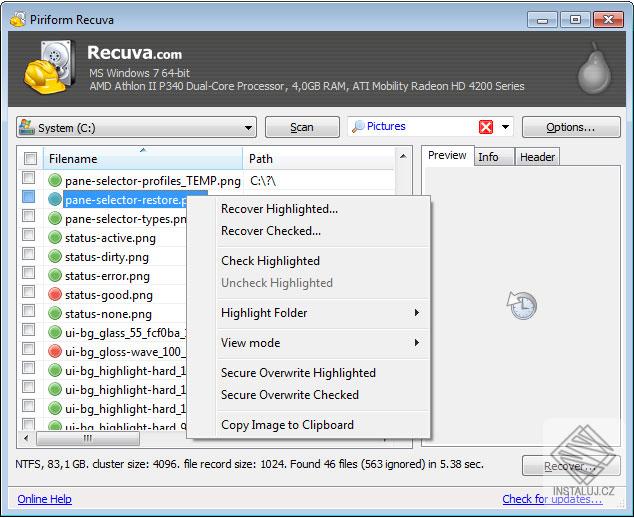Viewport: 634px width, 518px height.
Task: Click the status-good.png filename
Action: click(x=109, y=295)
